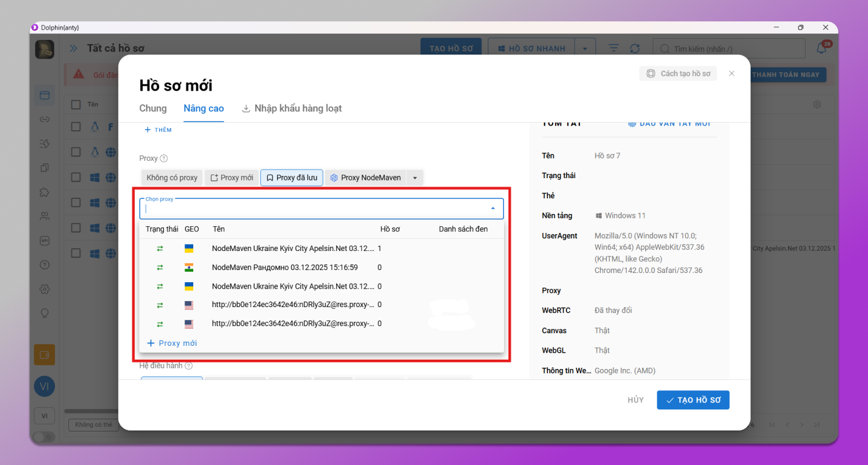Open the Extensions puzzle icon in sidebar

click(45, 192)
